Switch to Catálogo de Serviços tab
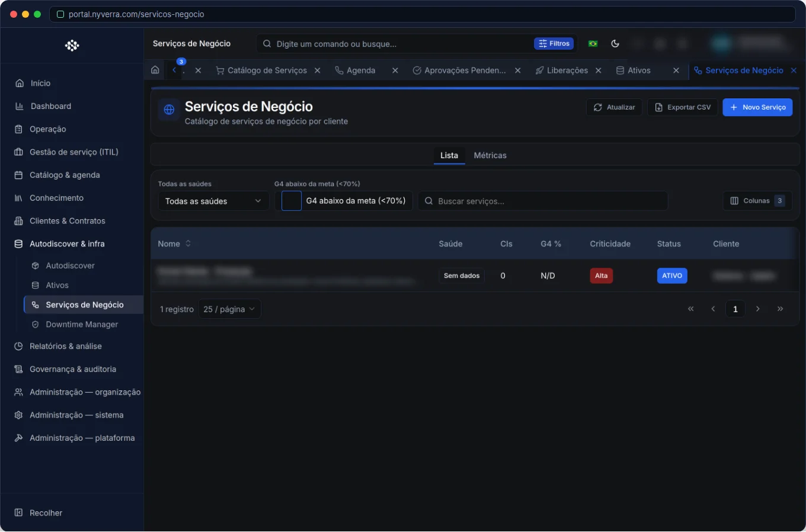 pyautogui.click(x=261, y=70)
